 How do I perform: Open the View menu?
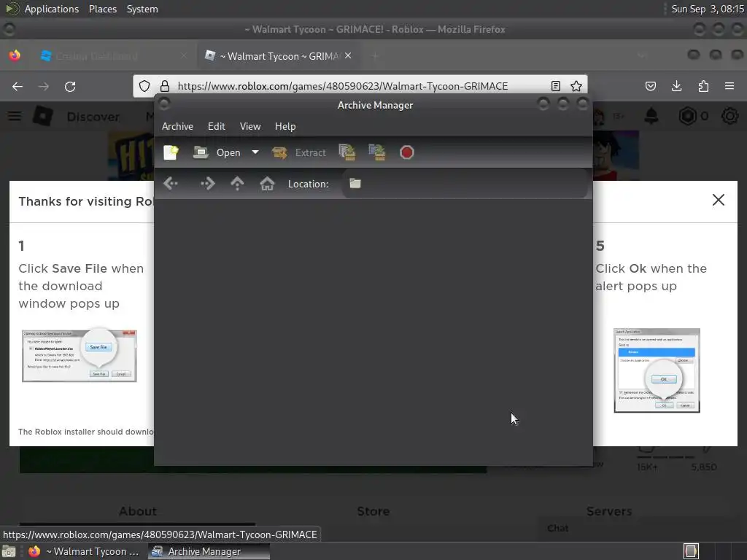(x=250, y=126)
